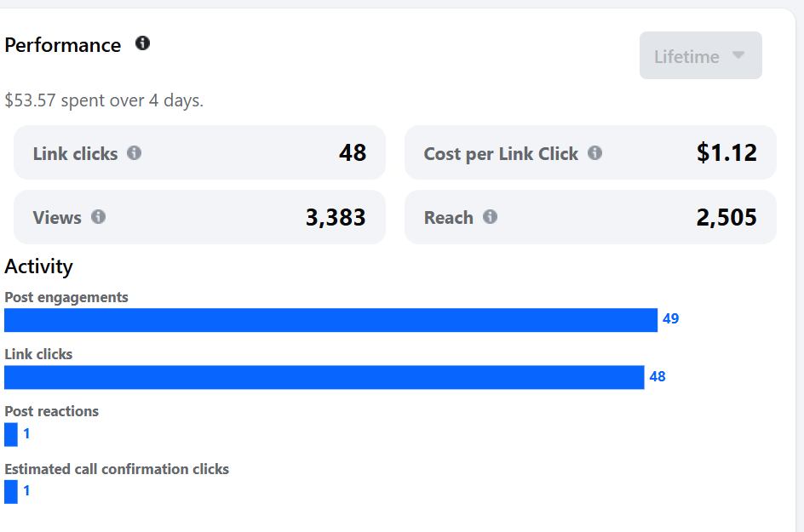
Task: Click the Link clicks activity bar
Action: click(x=324, y=377)
